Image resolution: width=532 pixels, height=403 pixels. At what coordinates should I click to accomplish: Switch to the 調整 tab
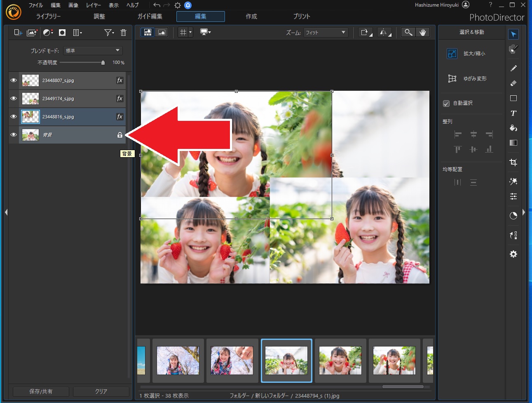point(99,16)
